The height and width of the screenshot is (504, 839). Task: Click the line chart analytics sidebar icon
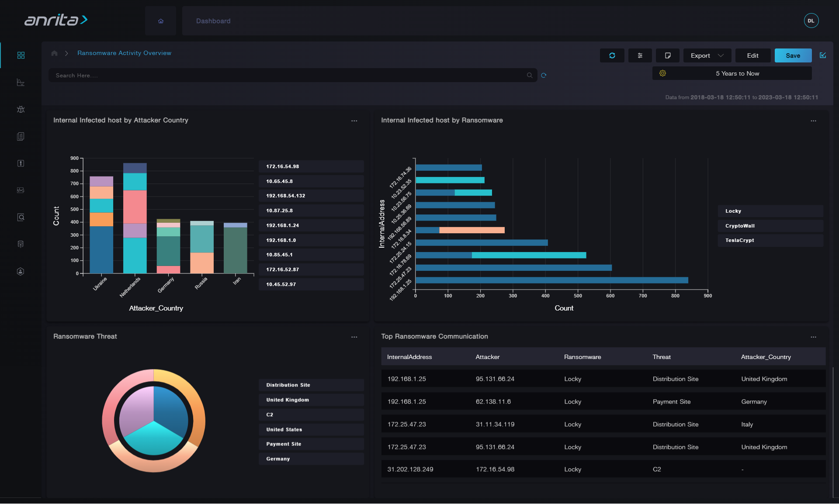pyautogui.click(x=21, y=82)
